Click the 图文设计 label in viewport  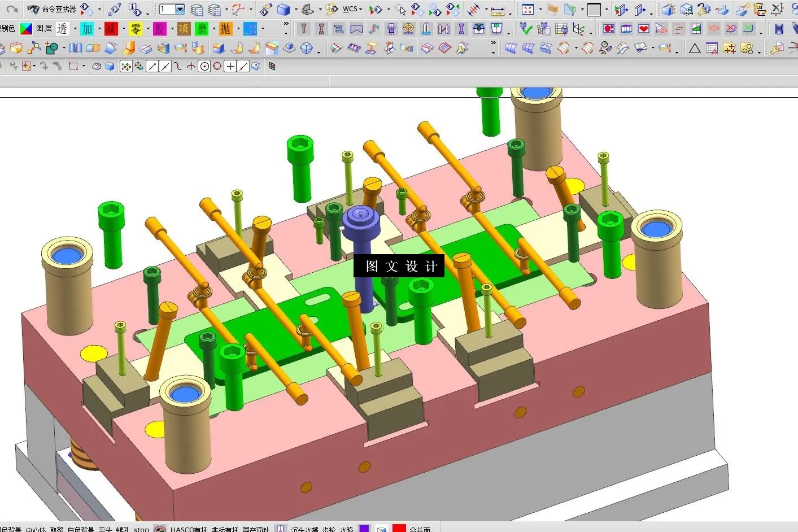tap(399, 266)
